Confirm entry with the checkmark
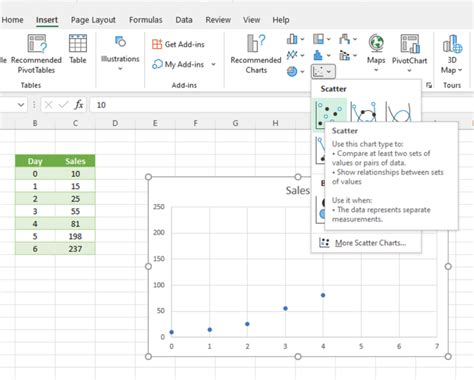The height and width of the screenshot is (380, 474). click(x=63, y=105)
